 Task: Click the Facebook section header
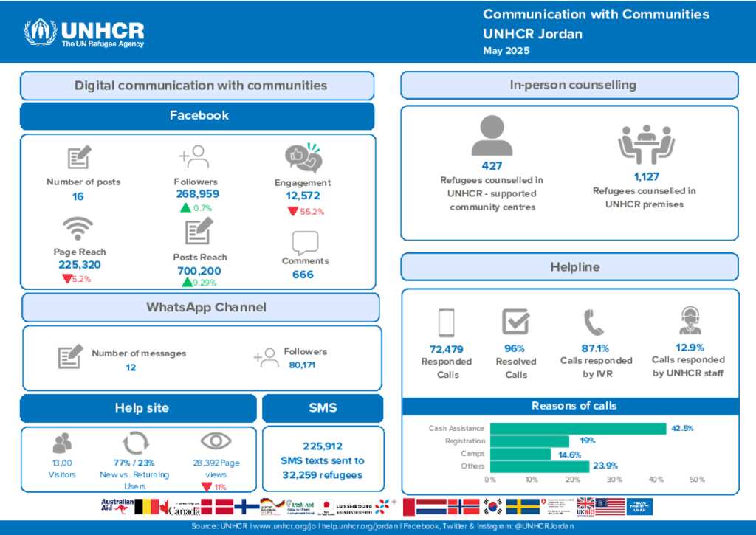197,116
